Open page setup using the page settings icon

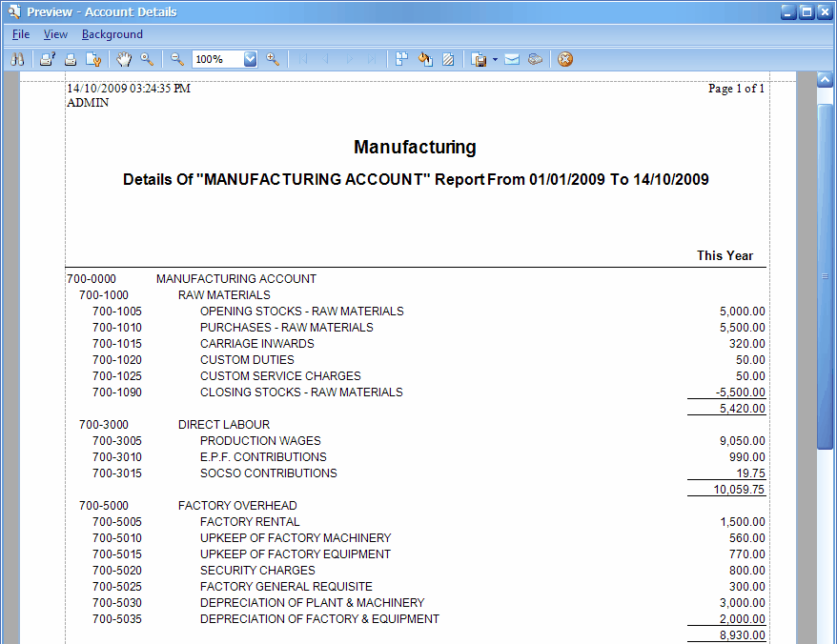tap(93, 59)
